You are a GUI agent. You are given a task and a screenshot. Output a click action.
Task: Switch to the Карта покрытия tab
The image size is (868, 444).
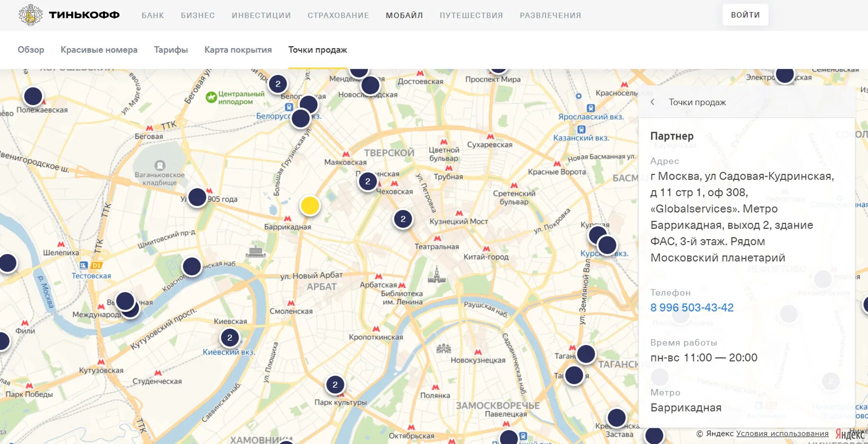point(238,50)
